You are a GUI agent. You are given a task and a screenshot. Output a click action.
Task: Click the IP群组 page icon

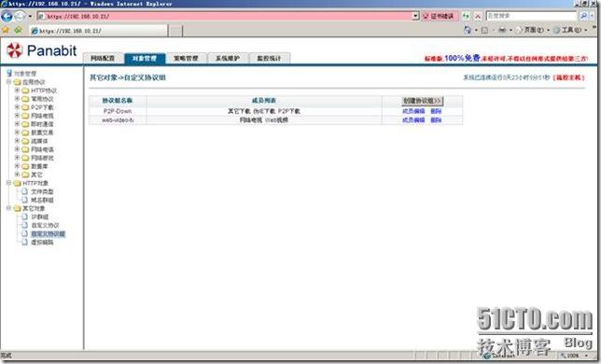(25, 217)
